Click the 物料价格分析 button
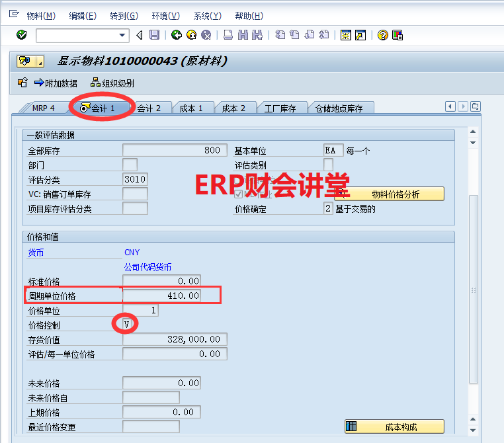The width and height of the screenshot is (504, 443). [x=389, y=194]
